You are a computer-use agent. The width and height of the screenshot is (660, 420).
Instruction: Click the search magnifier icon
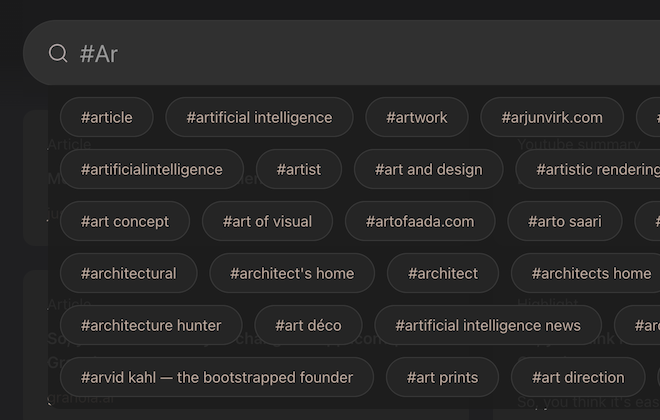pos(58,53)
